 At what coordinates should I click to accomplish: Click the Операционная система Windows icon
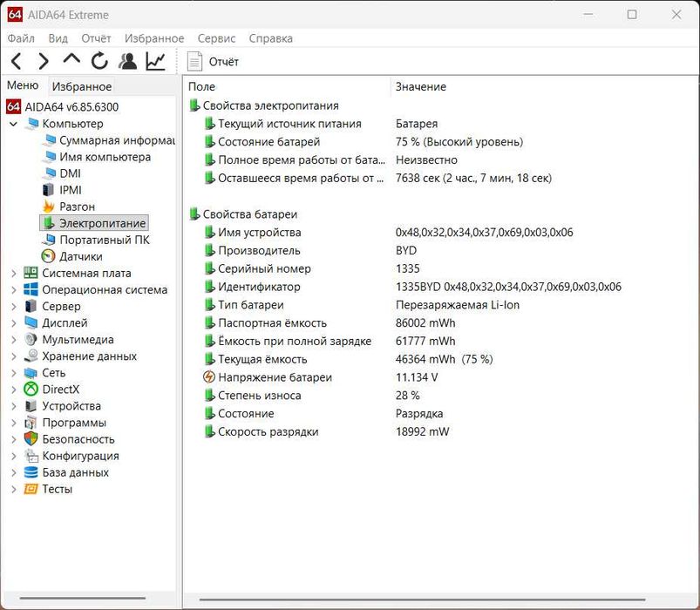pyautogui.click(x=31, y=290)
